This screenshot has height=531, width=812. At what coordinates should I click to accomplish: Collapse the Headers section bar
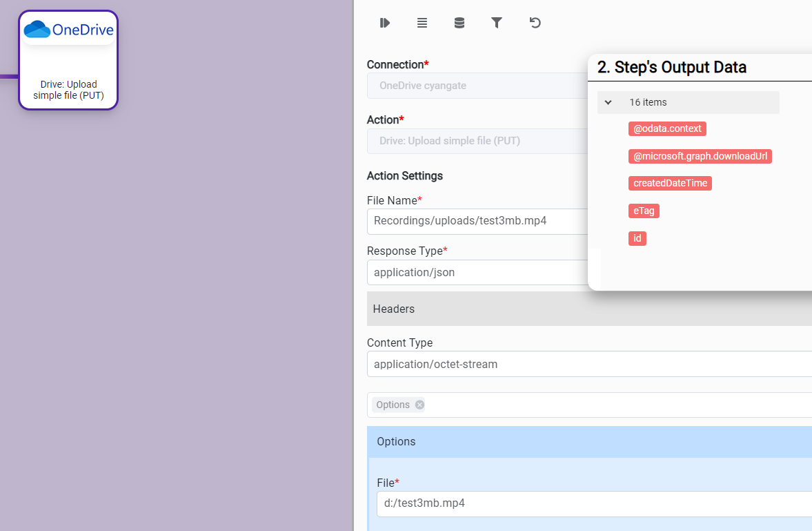pos(586,309)
